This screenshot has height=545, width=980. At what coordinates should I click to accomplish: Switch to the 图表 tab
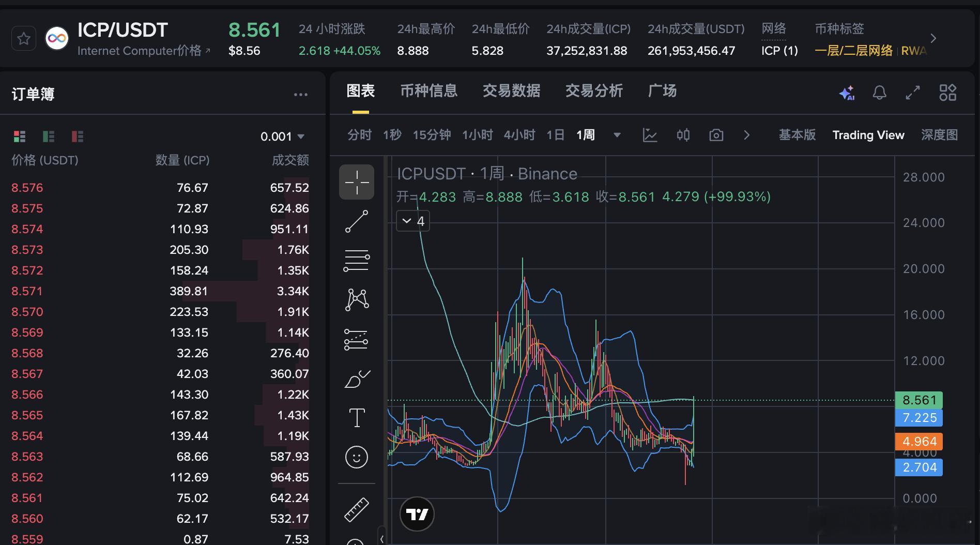pyautogui.click(x=361, y=91)
